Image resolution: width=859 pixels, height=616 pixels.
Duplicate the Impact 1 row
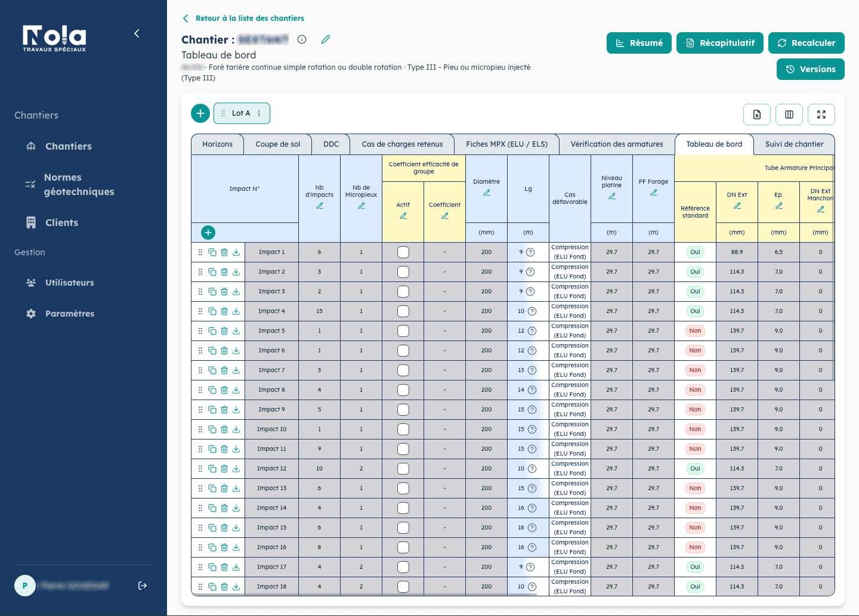(x=212, y=252)
